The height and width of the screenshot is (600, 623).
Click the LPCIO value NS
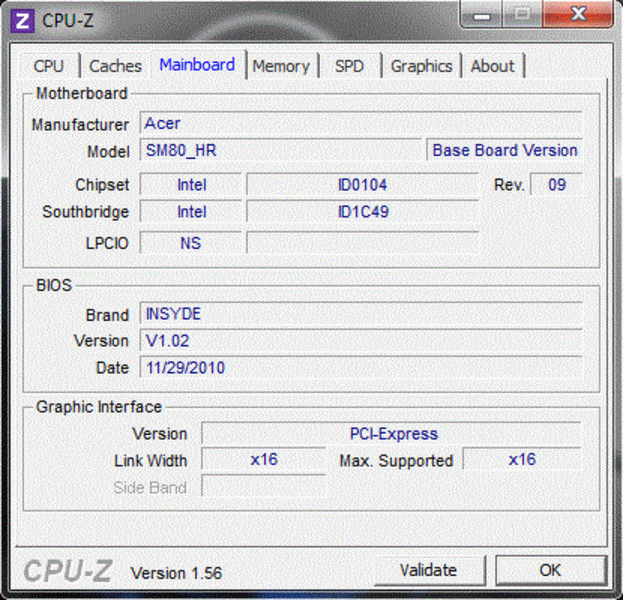(x=191, y=243)
